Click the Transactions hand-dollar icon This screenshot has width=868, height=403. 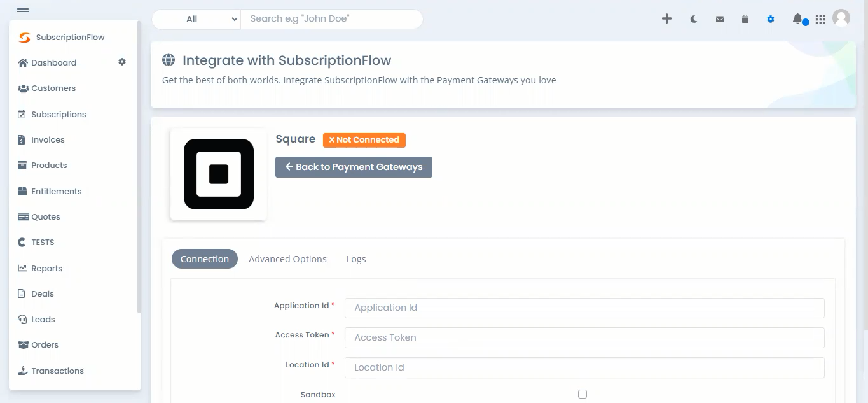(x=23, y=371)
